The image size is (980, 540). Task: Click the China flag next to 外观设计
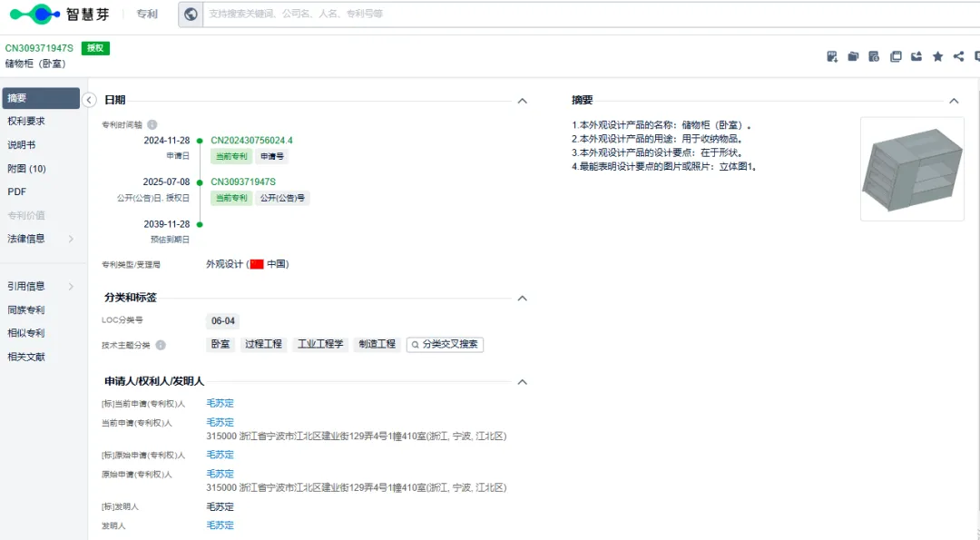[x=257, y=264]
